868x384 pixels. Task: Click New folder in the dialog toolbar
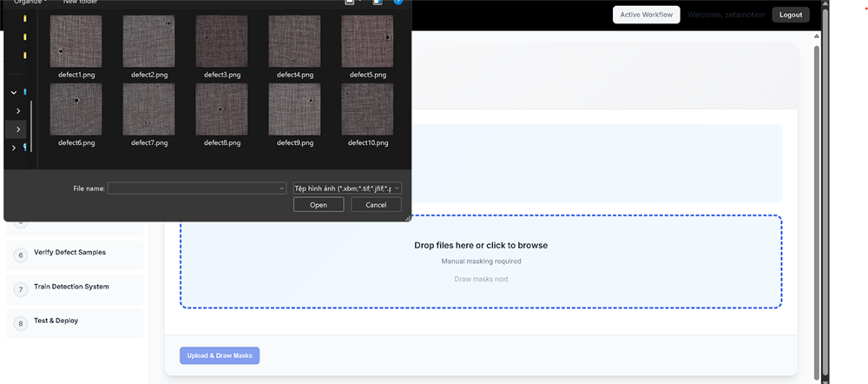click(80, 3)
